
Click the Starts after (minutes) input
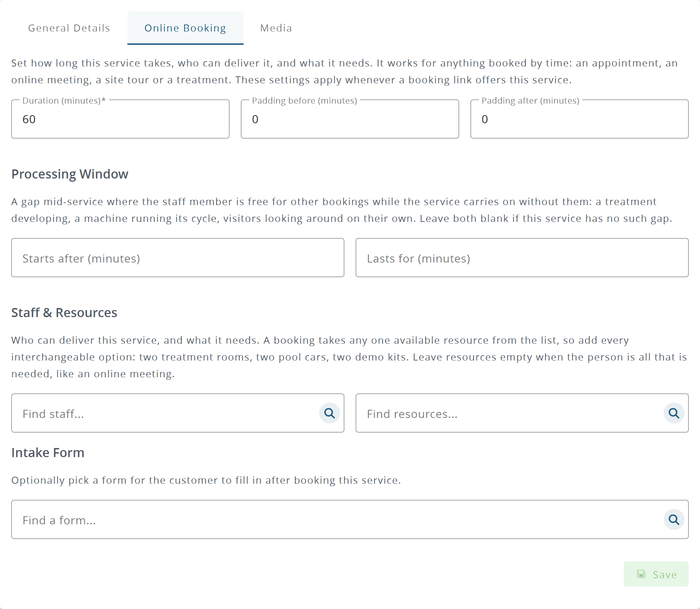178,258
